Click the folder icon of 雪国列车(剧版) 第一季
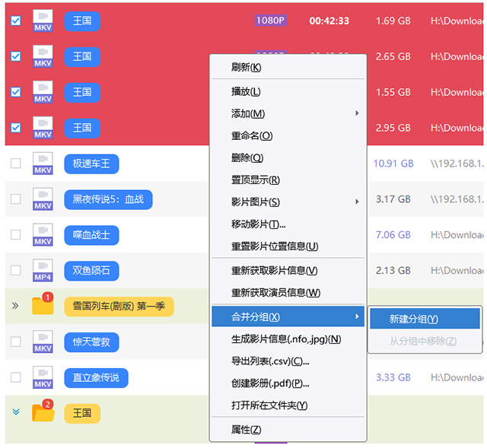The width and height of the screenshot is (487, 448). (x=43, y=304)
